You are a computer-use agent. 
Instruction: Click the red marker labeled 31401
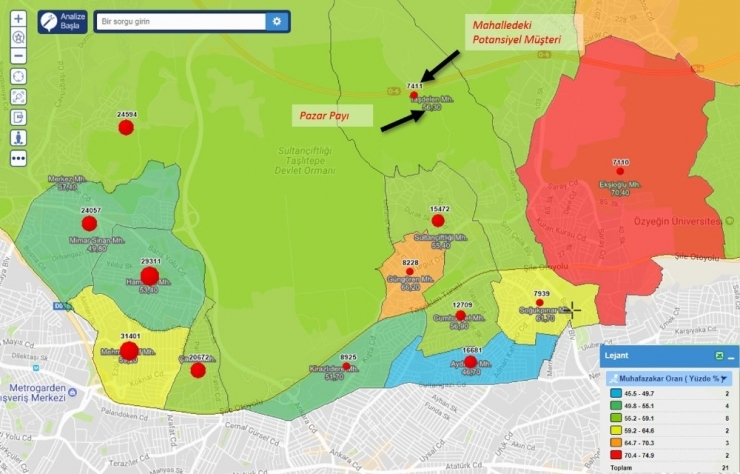pos(129,350)
